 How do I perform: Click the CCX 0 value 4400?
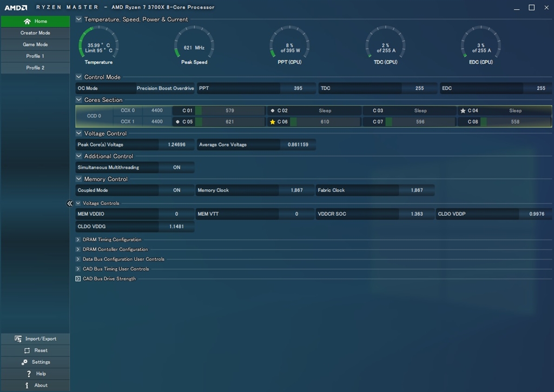coord(157,110)
